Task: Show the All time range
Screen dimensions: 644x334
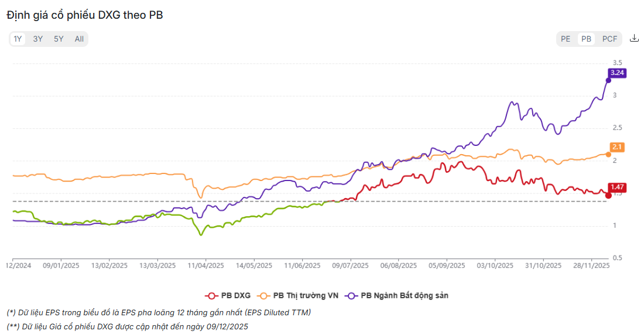Action: tap(79, 39)
